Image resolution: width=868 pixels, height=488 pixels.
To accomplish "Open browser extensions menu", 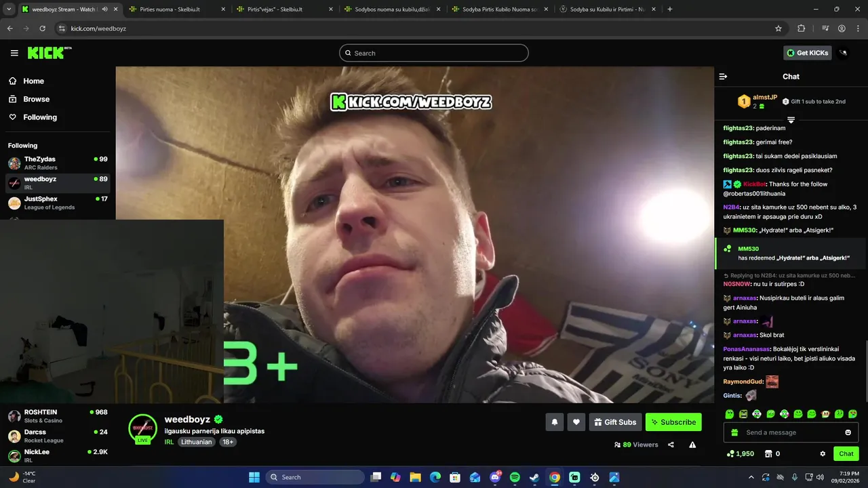I will 802,28.
